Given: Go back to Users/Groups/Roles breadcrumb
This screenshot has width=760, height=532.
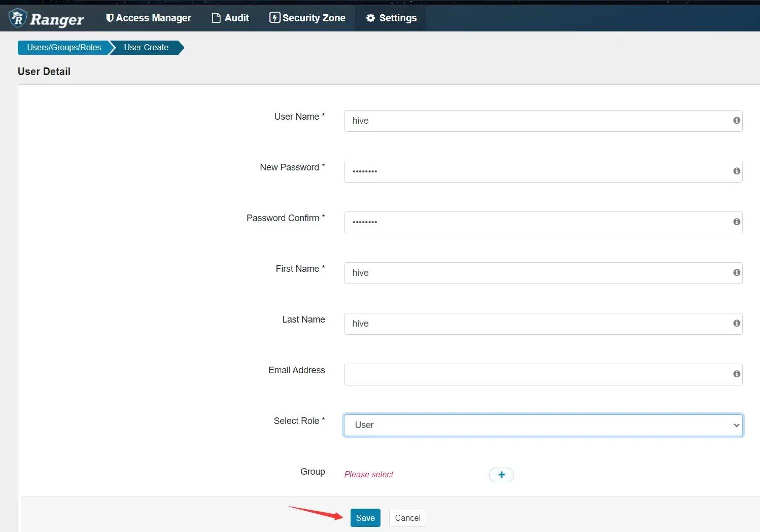Looking at the screenshot, I should pyautogui.click(x=64, y=48).
